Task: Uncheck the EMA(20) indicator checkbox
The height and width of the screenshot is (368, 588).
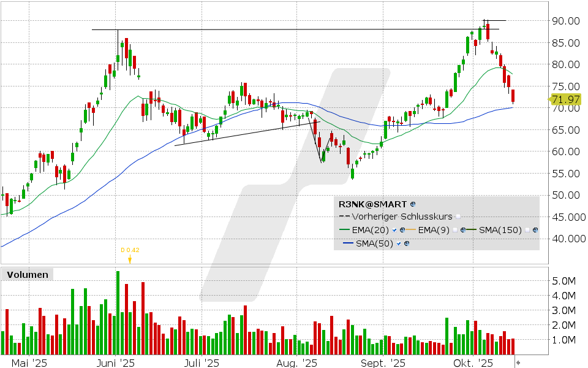Action: click(x=395, y=230)
